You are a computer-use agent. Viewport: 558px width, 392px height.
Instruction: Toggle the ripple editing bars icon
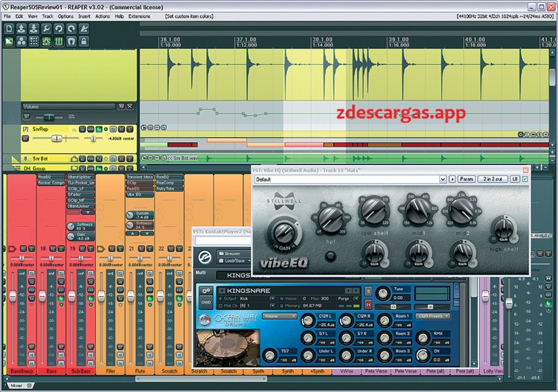59,41
